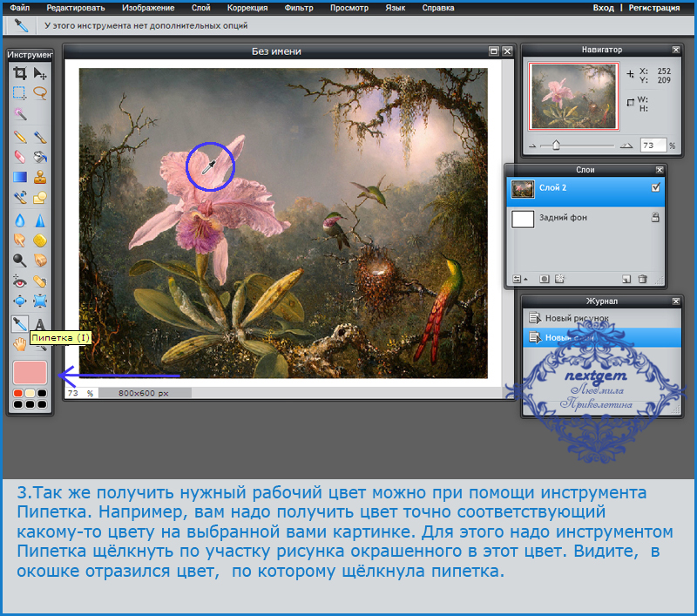Click the canvas zoom percent field
Screen dimensions: 697x616
[82, 393]
